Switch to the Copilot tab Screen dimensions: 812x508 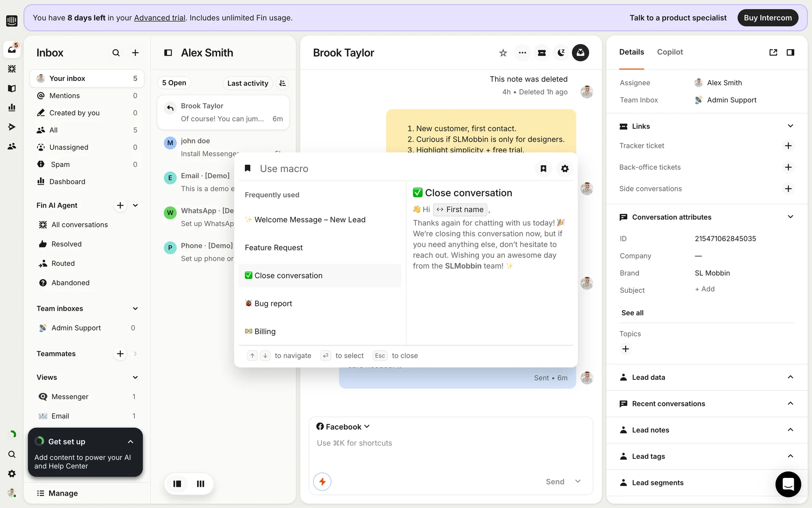point(669,52)
